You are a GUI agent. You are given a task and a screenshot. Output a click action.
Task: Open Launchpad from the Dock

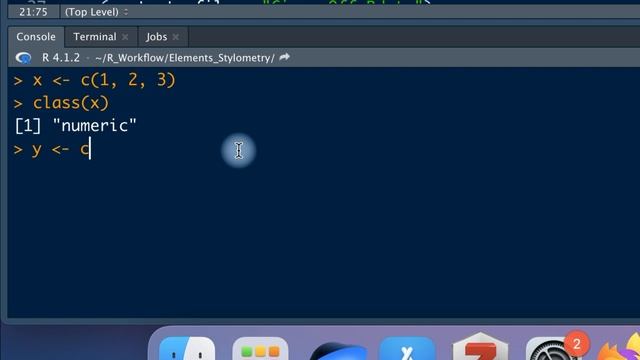pos(260,348)
